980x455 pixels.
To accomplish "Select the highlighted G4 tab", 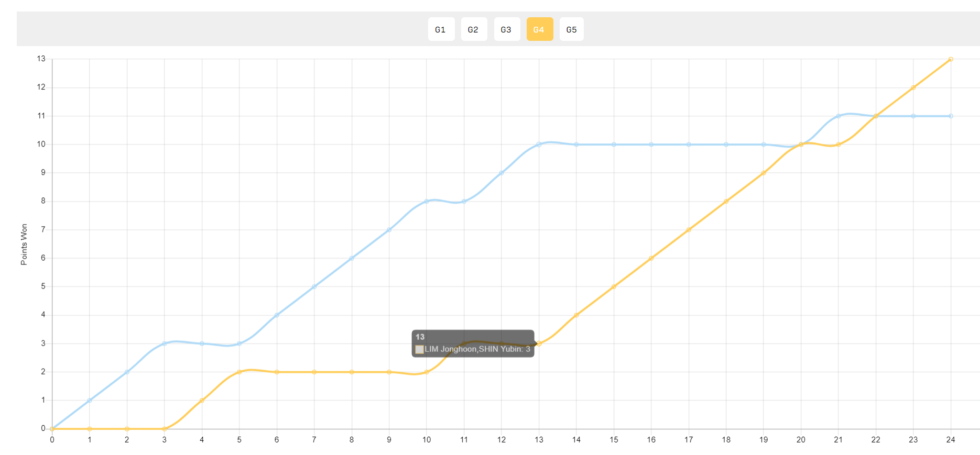I will [x=540, y=29].
